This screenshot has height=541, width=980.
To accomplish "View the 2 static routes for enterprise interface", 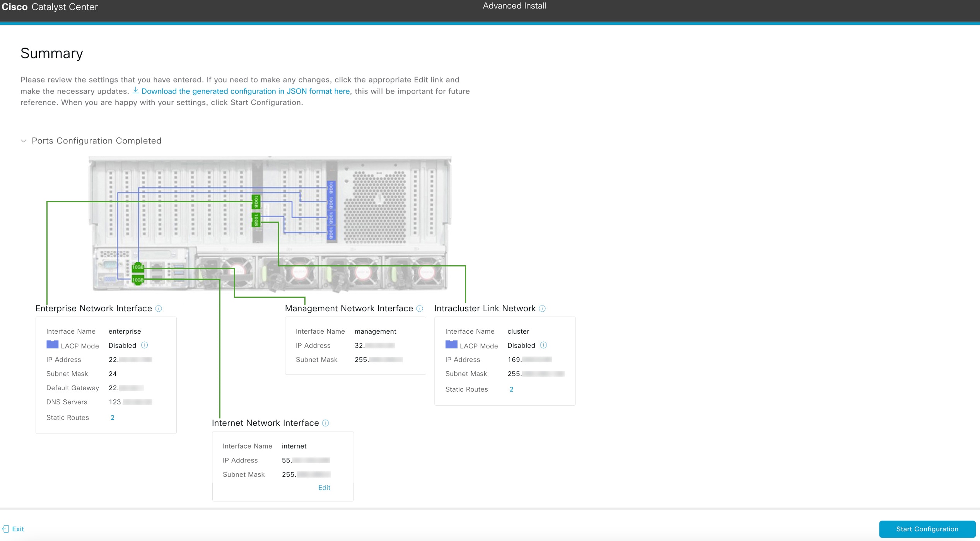I will (112, 417).
